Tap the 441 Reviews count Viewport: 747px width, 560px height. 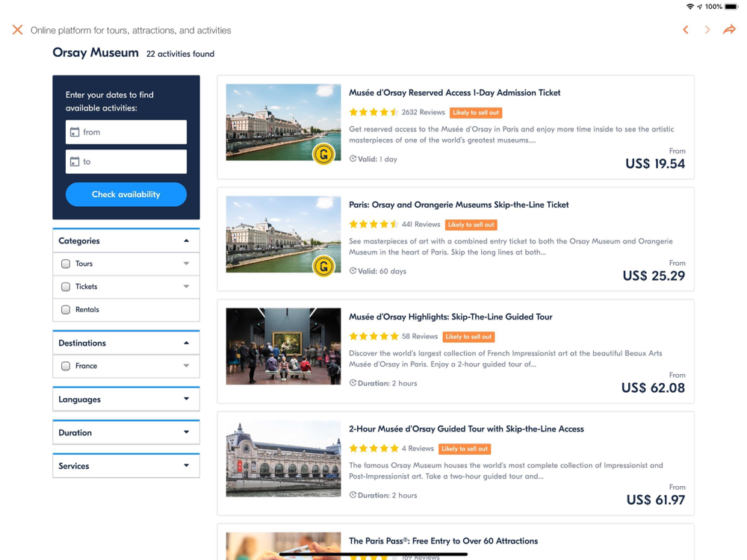(421, 224)
